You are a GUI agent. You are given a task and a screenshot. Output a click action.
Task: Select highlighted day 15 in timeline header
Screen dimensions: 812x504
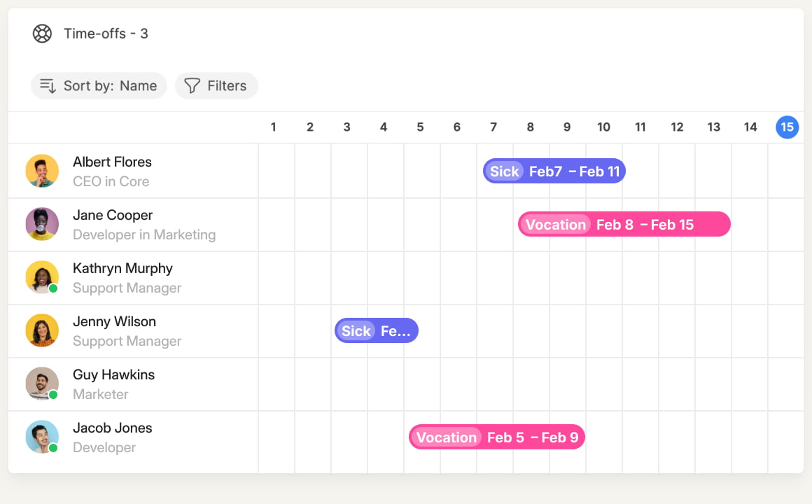point(787,127)
